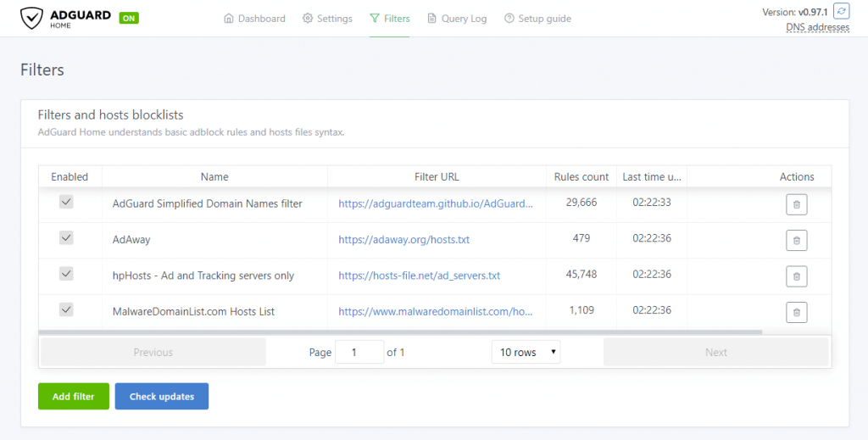This screenshot has width=868, height=440.
Task: Click the AdGuard Simplified Domain Names filter name
Action: point(207,203)
